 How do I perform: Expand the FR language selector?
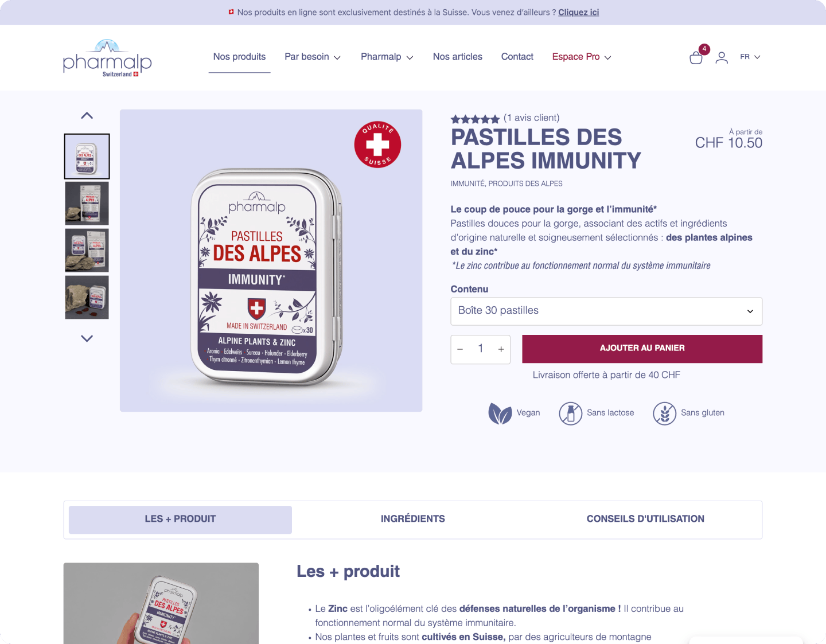pyautogui.click(x=750, y=57)
